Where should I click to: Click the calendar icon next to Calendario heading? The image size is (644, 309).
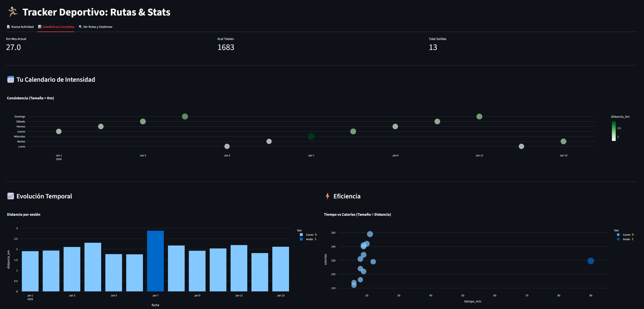tap(11, 79)
